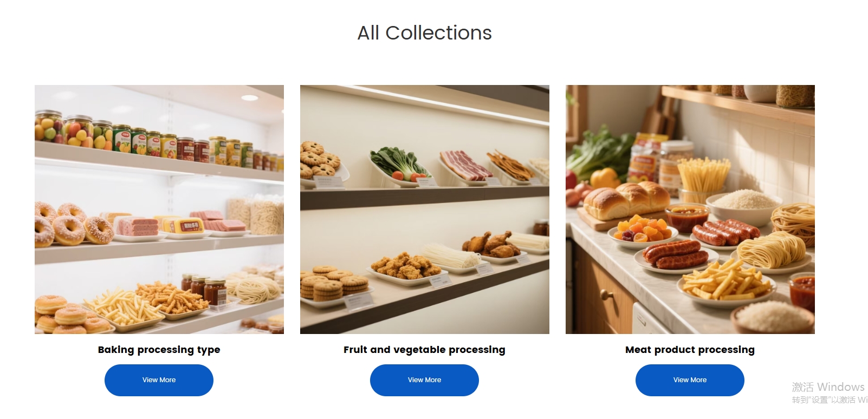Click View More under Baking processing type
The width and height of the screenshot is (868, 419).
click(159, 380)
